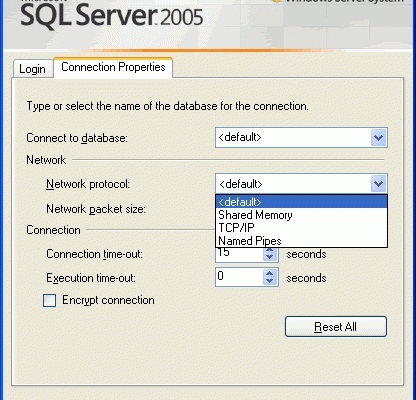This screenshot has width=416, height=400.
Task: Select the Connection Properties tab
Action: click(x=113, y=67)
